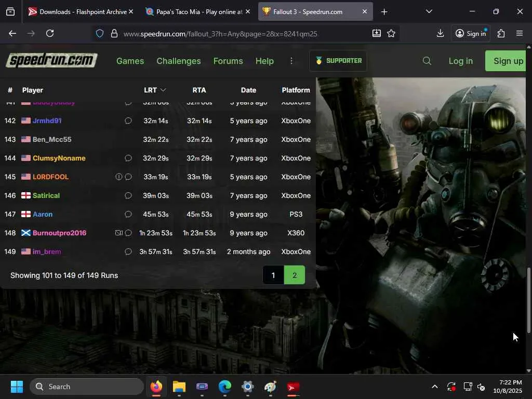This screenshot has width=532, height=399.
Task: Click the address bar URL field
Action: click(220, 34)
